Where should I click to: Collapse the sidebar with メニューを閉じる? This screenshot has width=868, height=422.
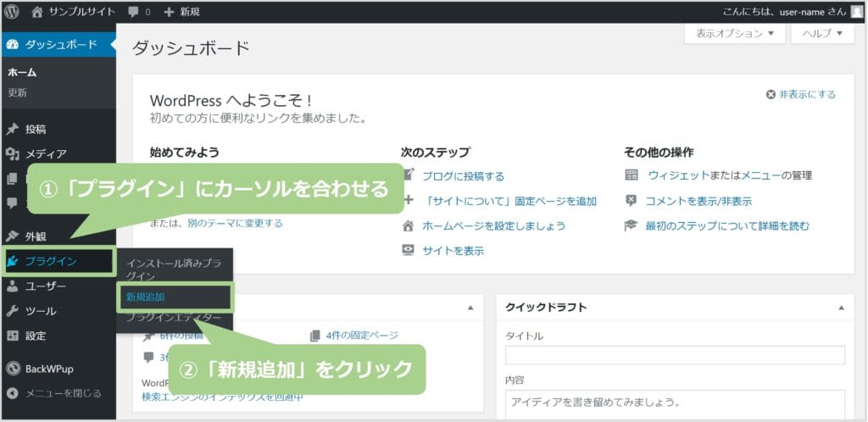coord(54,393)
